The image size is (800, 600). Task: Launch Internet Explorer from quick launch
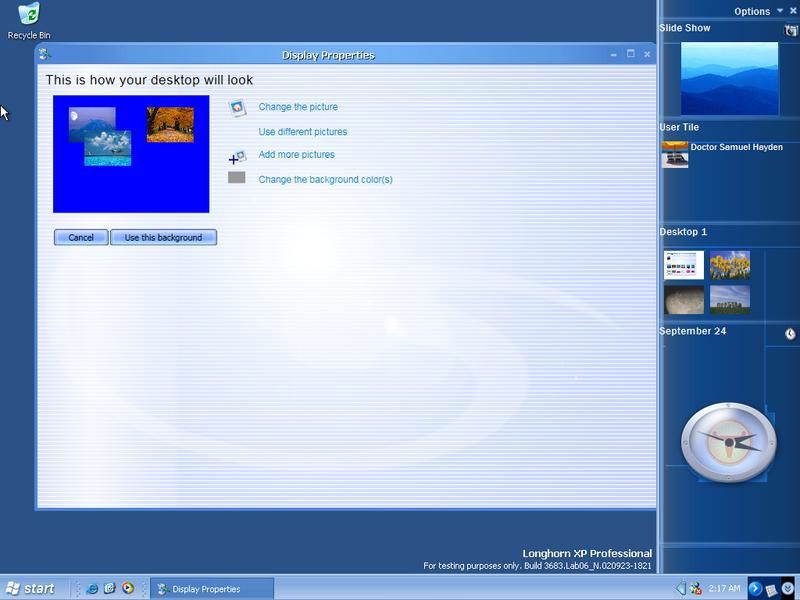click(92, 588)
